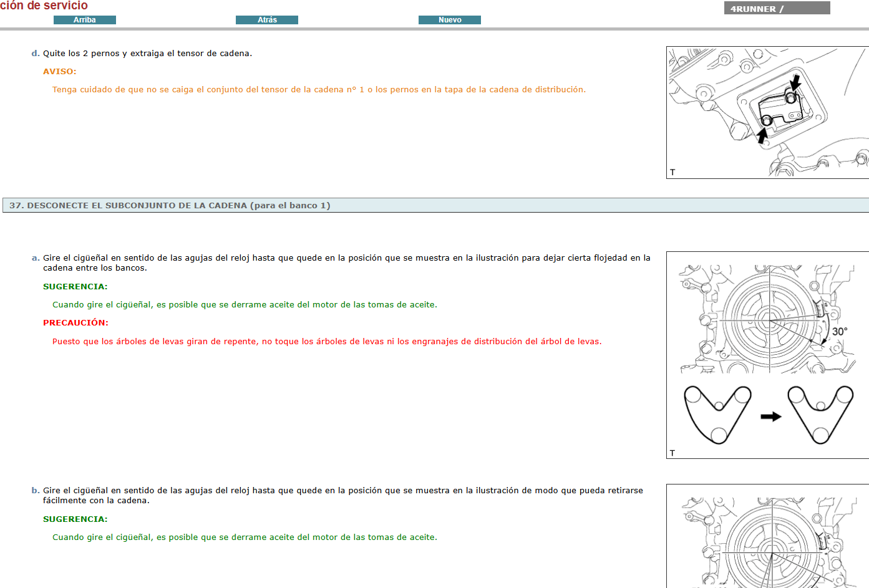Click step d text about removing 2 bolts

point(147,54)
